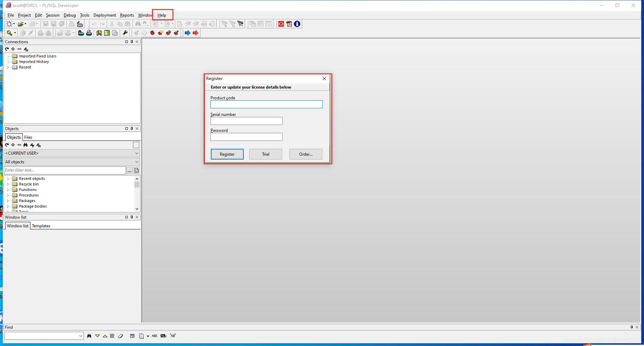644x346 pixels.
Task: Expand the Recent connections folder
Action: point(8,67)
